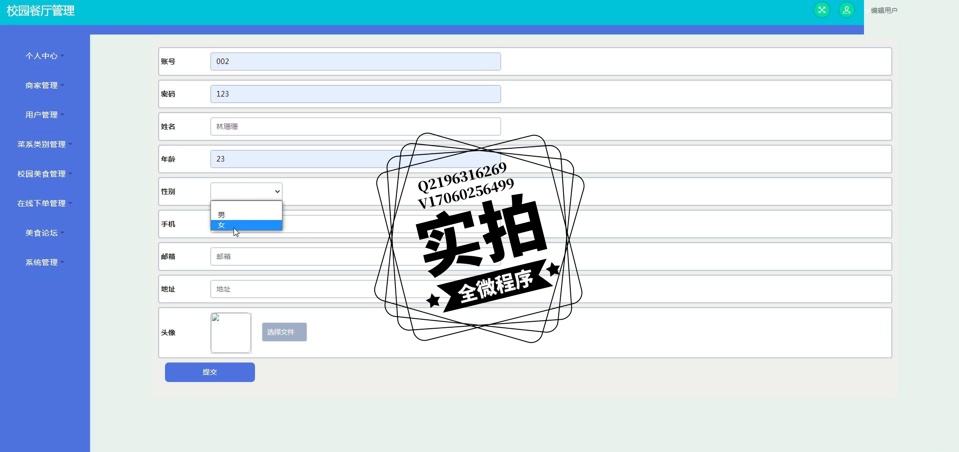The image size is (959, 452).
Task: Click the 选择文件 file chooser button
Action: tap(284, 332)
